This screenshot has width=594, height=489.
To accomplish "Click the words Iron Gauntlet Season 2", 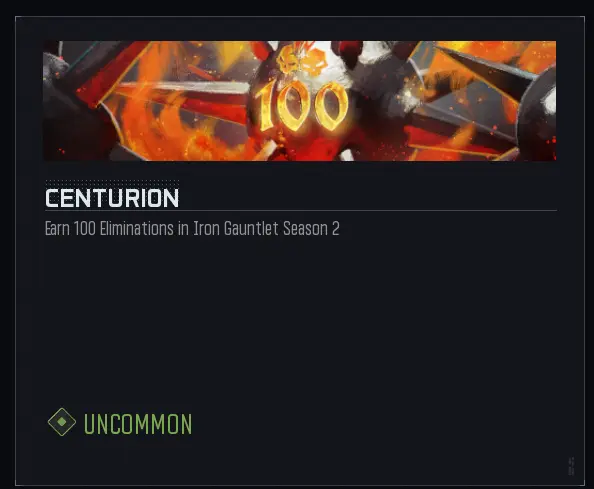I will 266,228.
